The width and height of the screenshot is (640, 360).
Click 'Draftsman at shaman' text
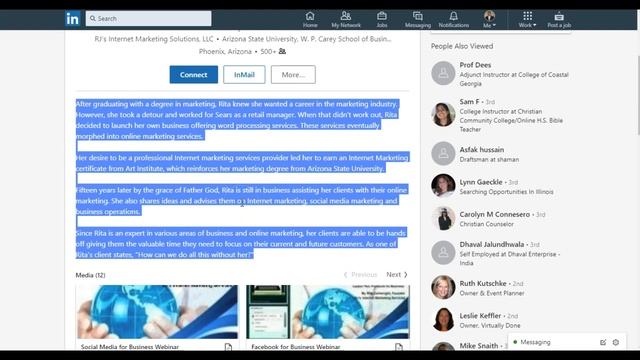coord(489,160)
